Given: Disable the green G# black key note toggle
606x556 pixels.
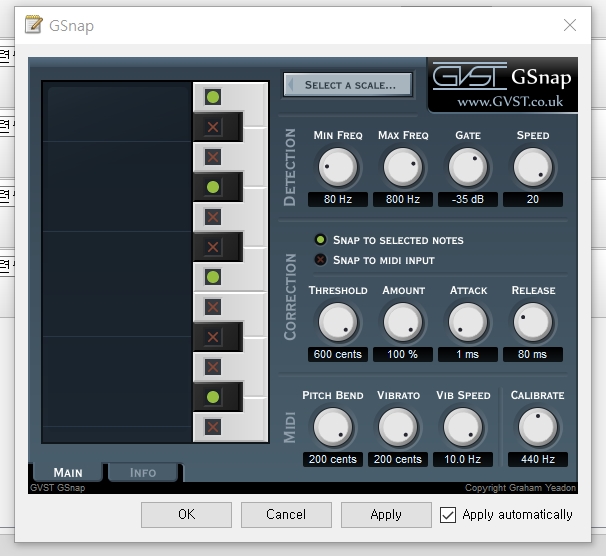Looking at the screenshot, I should click(x=213, y=187).
